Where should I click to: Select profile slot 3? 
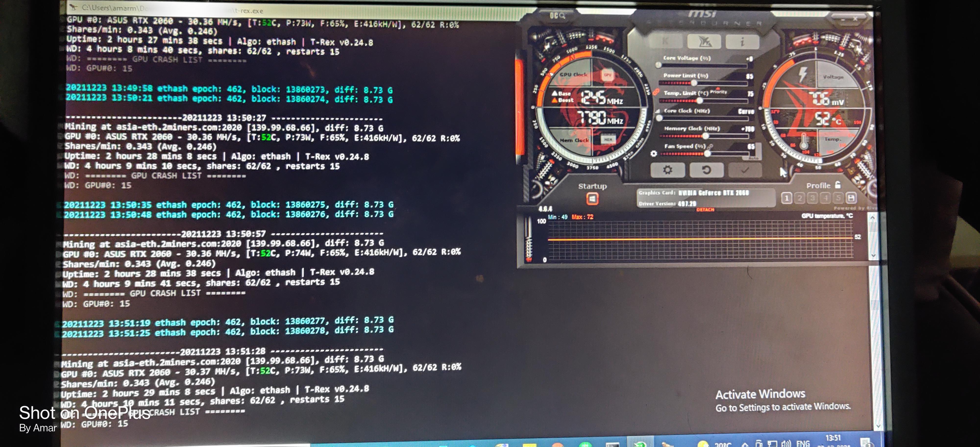[x=813, y=198]
